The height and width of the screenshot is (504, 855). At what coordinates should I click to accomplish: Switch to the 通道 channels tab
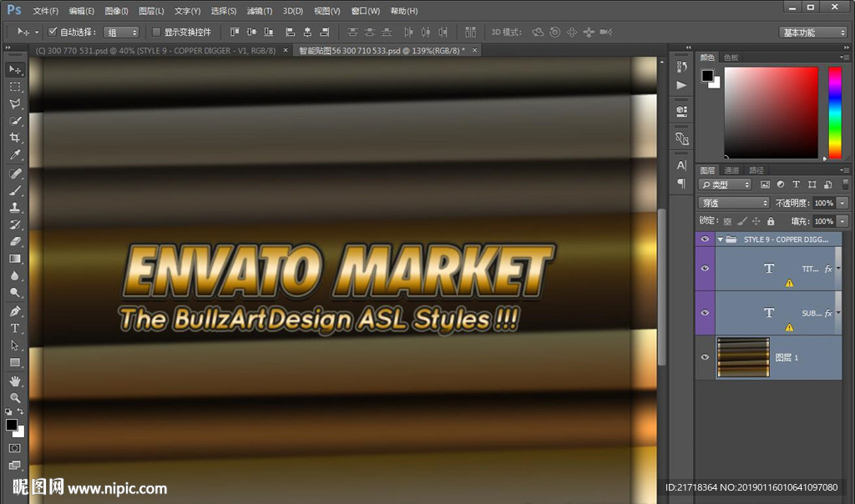(x=731, y=170)
